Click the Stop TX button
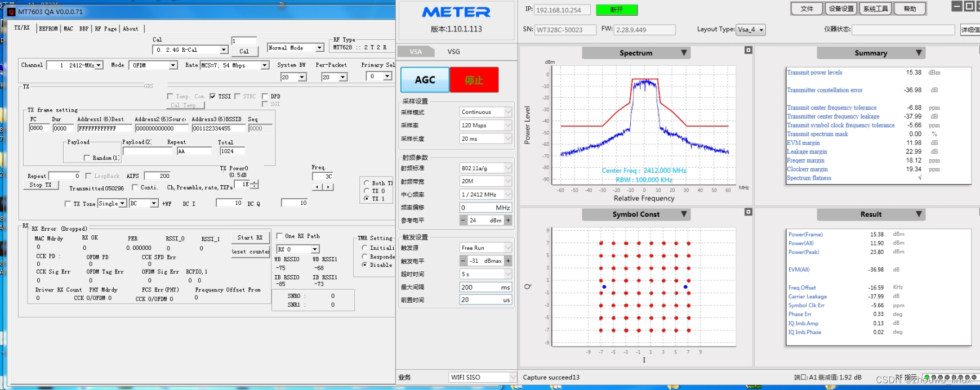Image resolution: width=980 pixels, height=390 pixels. pyautogui.click(x=41, y=185)
